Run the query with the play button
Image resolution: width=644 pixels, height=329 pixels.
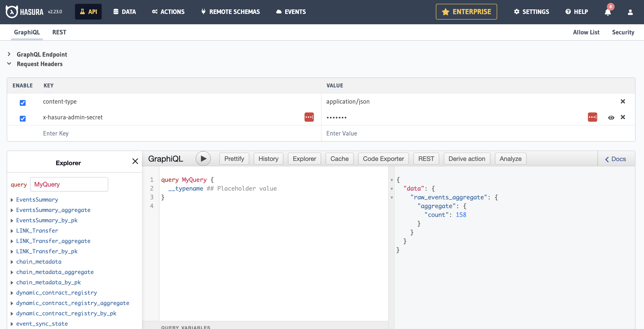[203, 159]
